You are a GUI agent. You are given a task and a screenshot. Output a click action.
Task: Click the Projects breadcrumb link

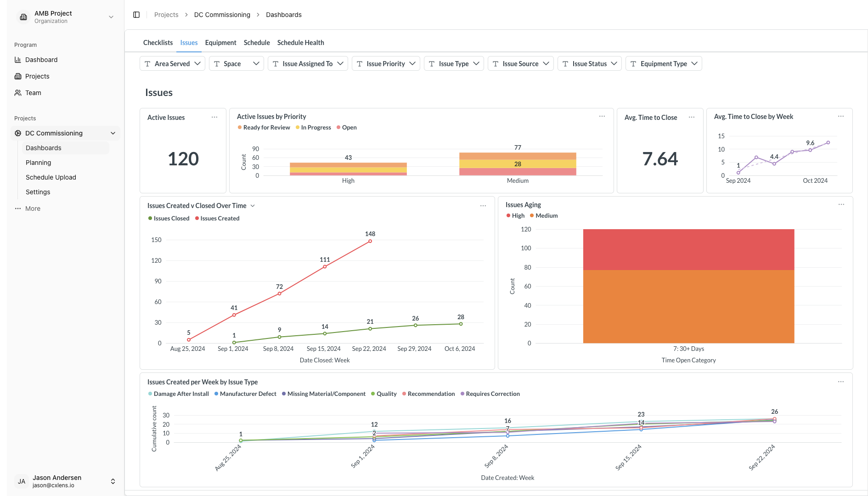click(x=166, y=15)
